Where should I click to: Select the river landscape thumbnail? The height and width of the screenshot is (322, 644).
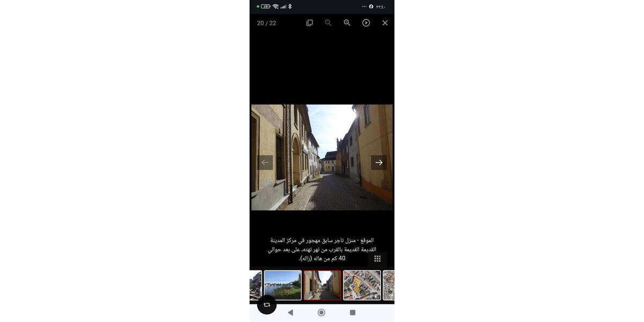click(x=283, y=285)
